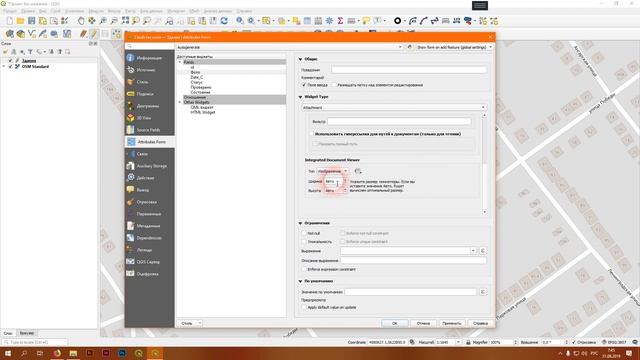Image resolution: width=640 pixels, height=360 pixels.
Task: Open the Labels tab in the sidebar
Action: (x=149, y=94)
